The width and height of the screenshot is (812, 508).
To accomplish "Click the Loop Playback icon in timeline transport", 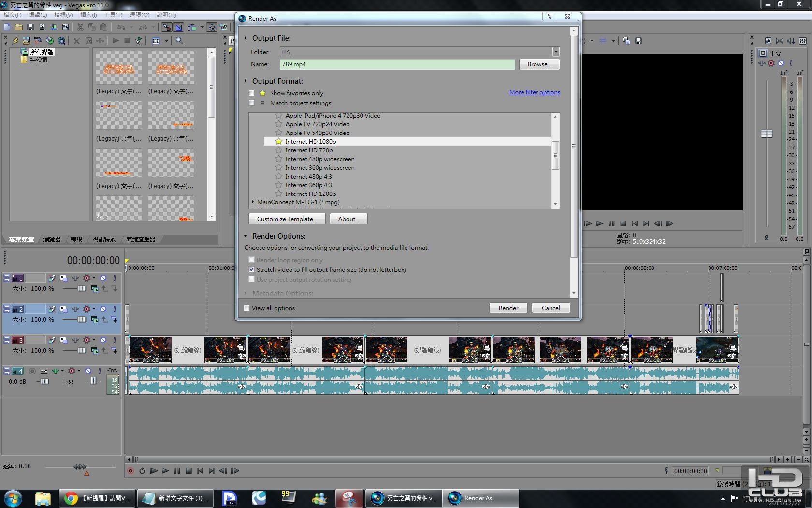I will click(x=142, y=471).
